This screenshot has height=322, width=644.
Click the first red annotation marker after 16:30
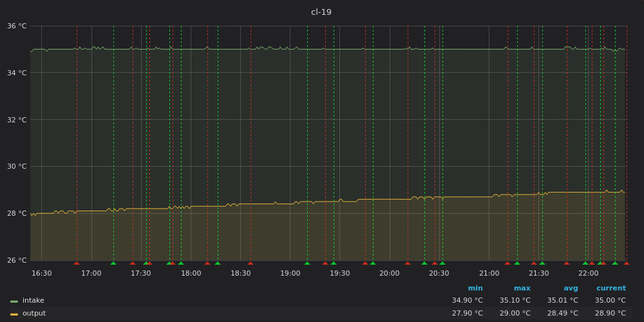pyautogui.click(x=77, y=263)
